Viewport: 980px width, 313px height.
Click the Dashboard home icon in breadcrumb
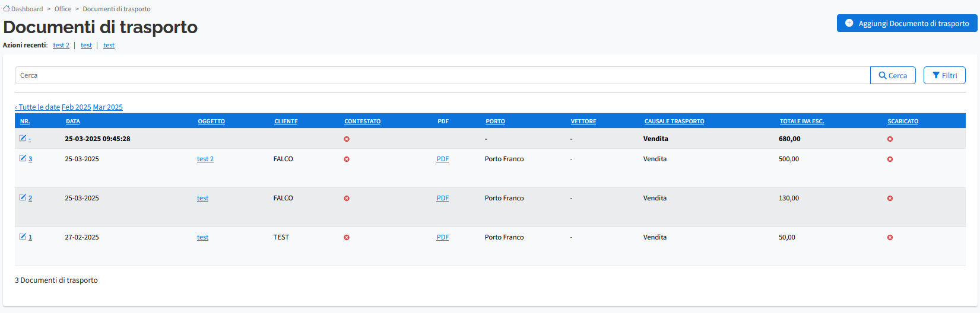point(7,8)
